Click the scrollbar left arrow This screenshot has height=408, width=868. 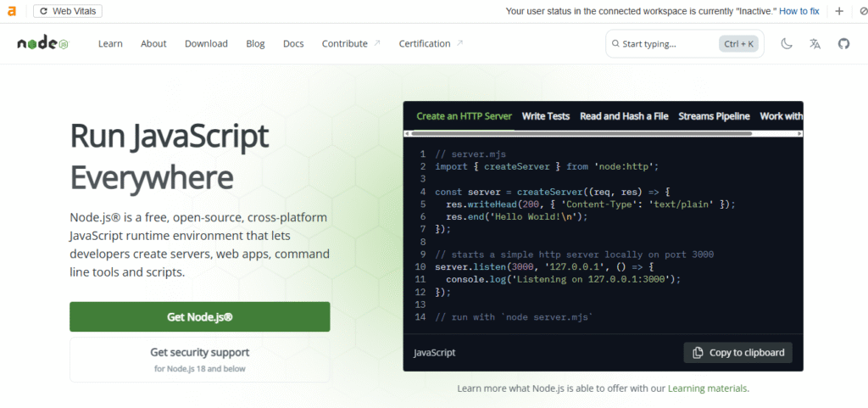tap(406, 133)
